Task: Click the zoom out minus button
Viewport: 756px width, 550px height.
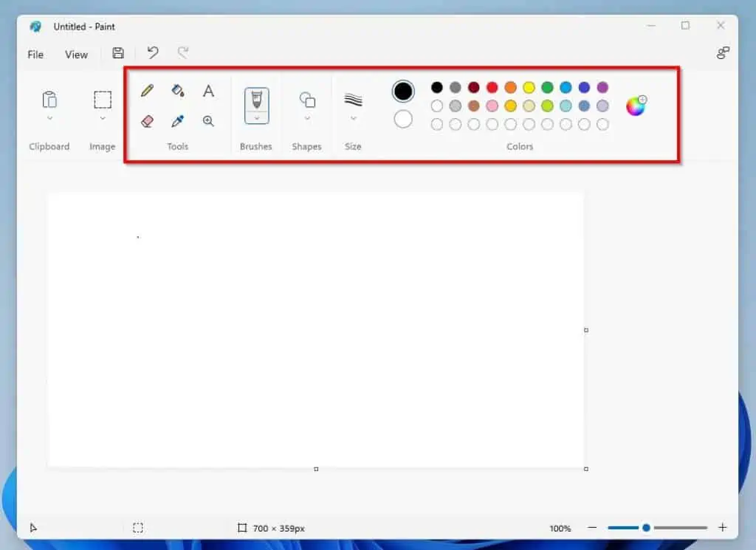Action: click(592, 528)
